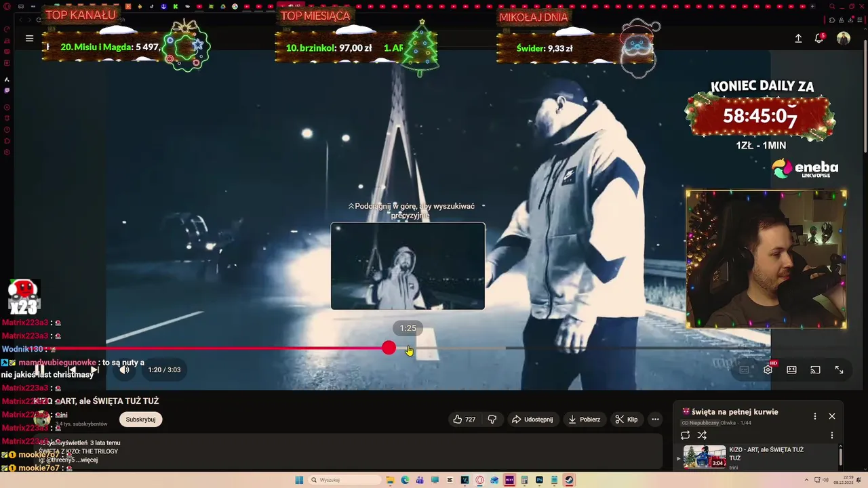Open CapCut taskbar icon
The height and width of the screenshot is (488, 868).
[450, 480]
